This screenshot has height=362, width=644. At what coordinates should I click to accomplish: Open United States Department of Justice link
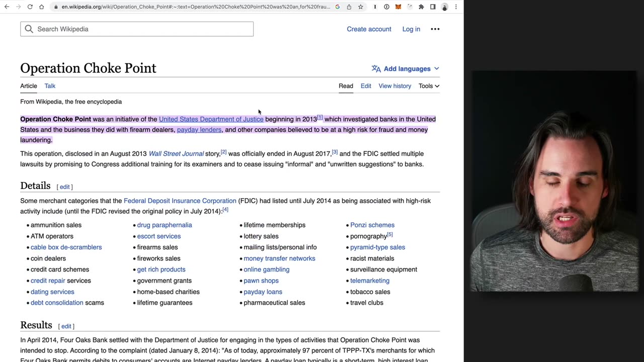211,119
